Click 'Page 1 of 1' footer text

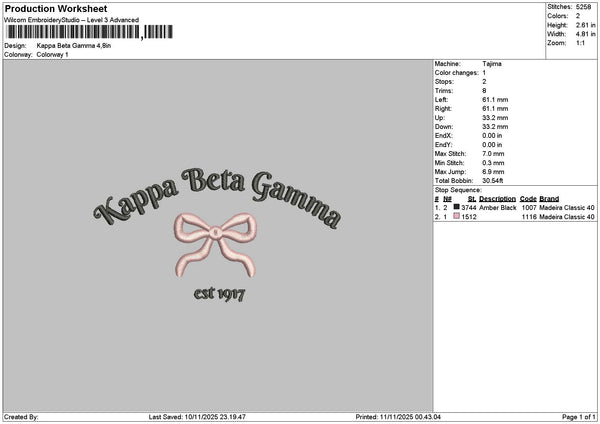(579, 417)
